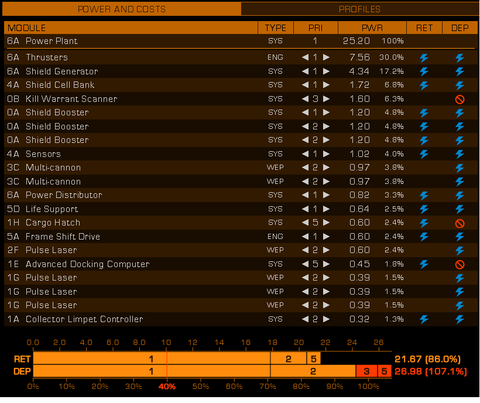
Task: Toggle Frame Shift Drive deployed power icon
Action: [460, 237]
